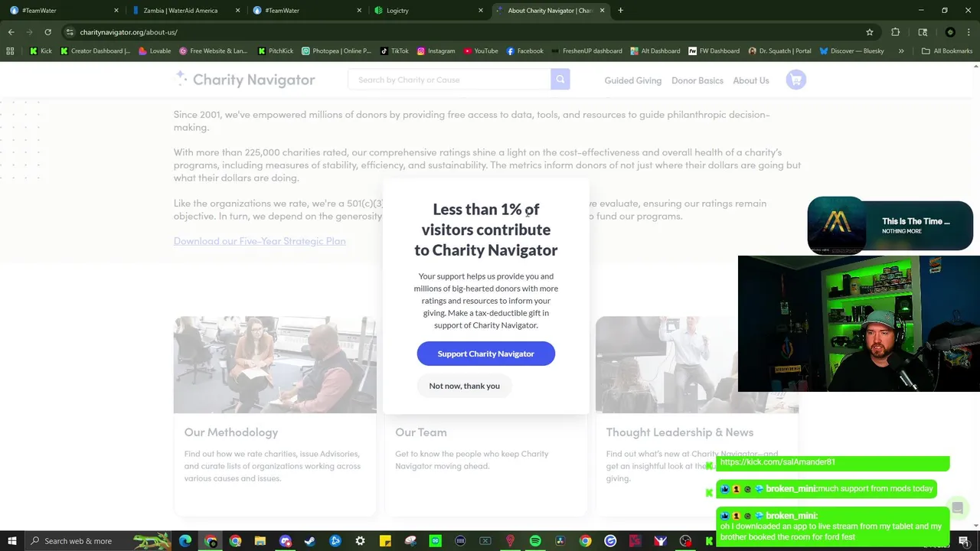The height and width of the screenshot is (551, 980).
Task: Open the donation cart icon
Action: click(x=796, y=80)
